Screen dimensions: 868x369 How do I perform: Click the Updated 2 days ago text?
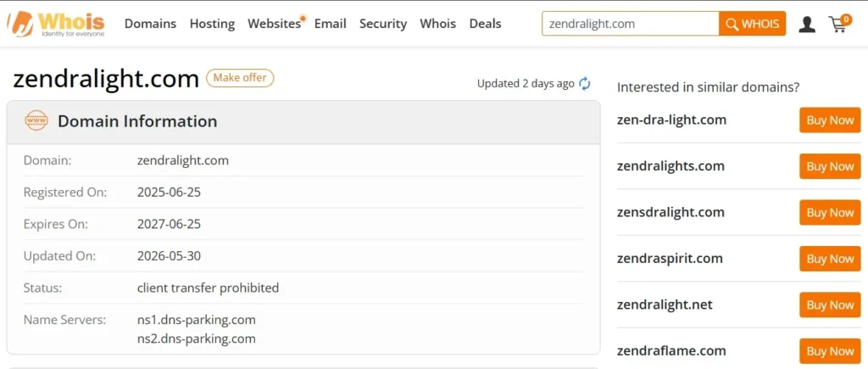[x=526, y=84]
